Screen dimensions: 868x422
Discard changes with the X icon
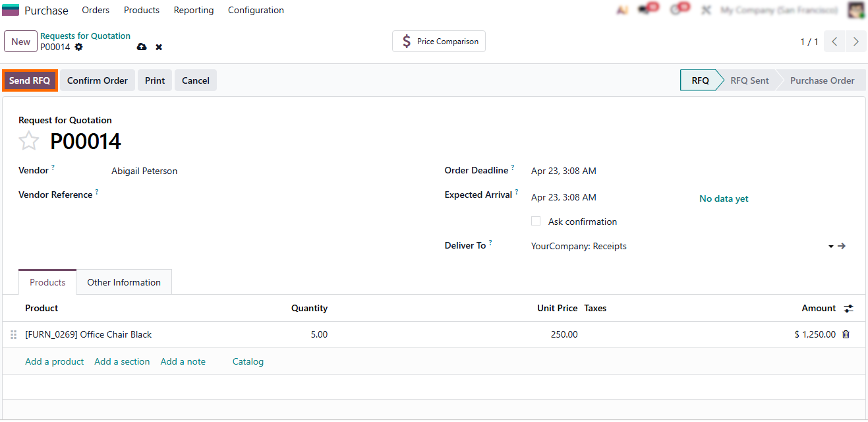(159, 47)
